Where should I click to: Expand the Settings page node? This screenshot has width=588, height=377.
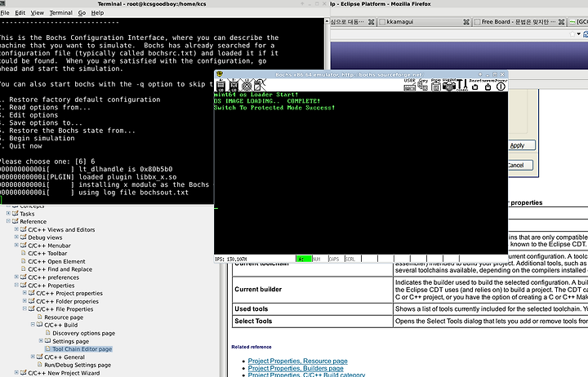tap(42, 340)
